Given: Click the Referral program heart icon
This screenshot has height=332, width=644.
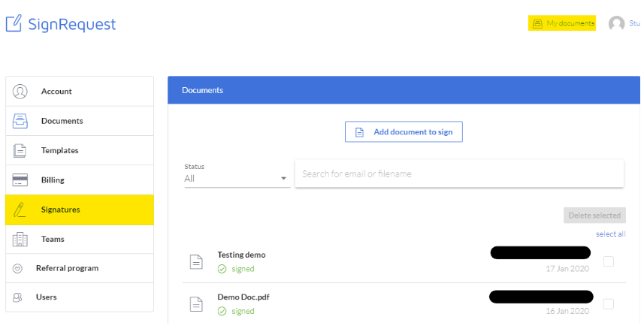Looking at the screenshot, I should (x=18, y=268).
